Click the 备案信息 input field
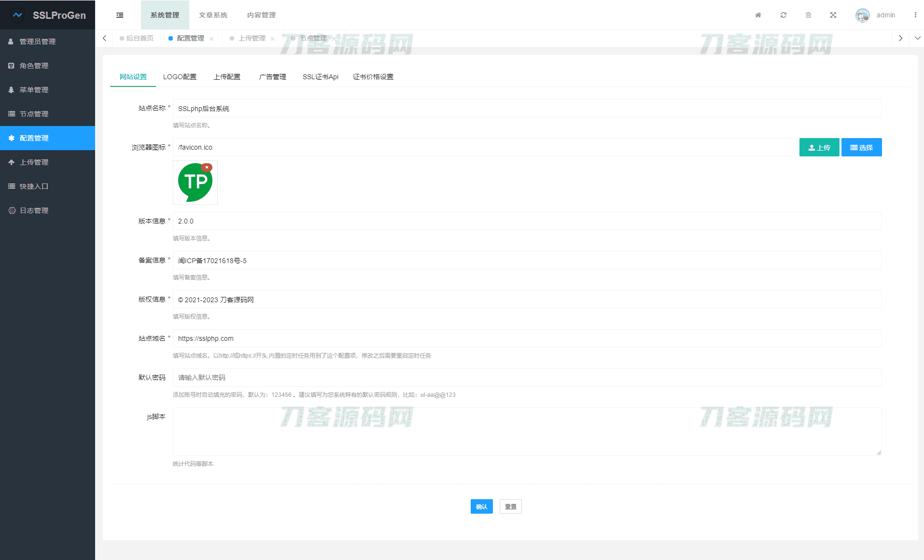The height and width of the screenshot is (560, 924). [x=527, y=260]
